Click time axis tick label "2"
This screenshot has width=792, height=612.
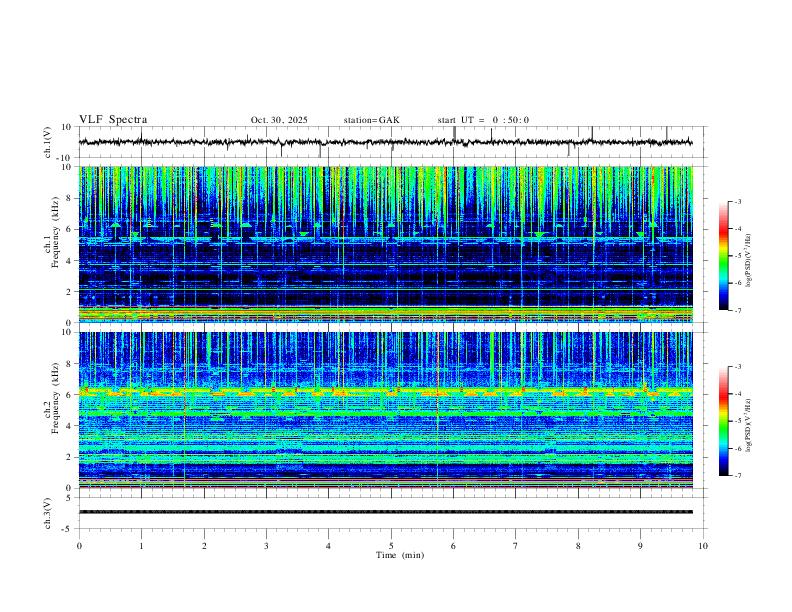(204, 546)
